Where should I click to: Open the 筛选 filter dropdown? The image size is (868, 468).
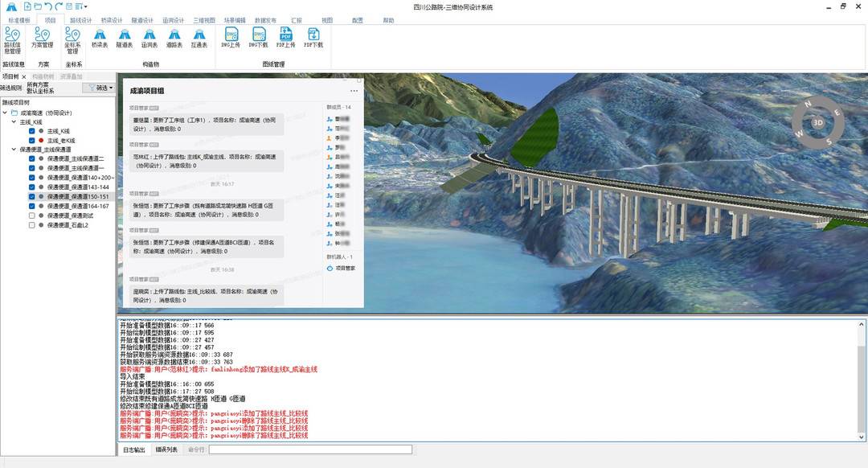(x=100, y=88)
